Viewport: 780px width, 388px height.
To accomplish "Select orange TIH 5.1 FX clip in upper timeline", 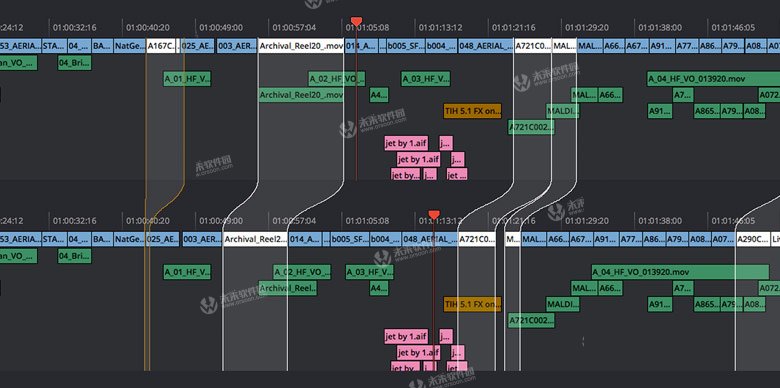I will pos(473,111).
